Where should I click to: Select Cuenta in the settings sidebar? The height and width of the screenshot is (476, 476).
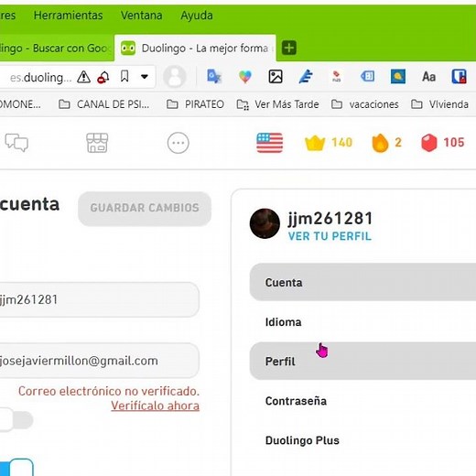[x=362, y=282]
